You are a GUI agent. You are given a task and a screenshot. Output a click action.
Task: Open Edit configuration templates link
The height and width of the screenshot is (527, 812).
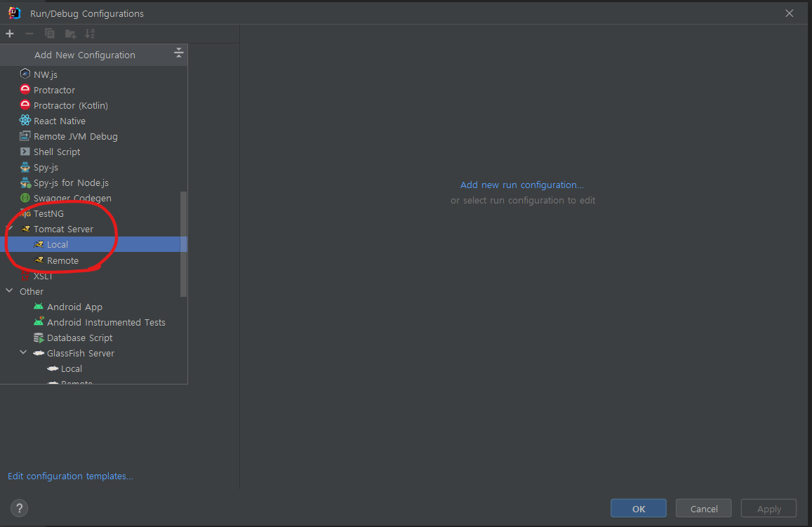coord(70,476)
